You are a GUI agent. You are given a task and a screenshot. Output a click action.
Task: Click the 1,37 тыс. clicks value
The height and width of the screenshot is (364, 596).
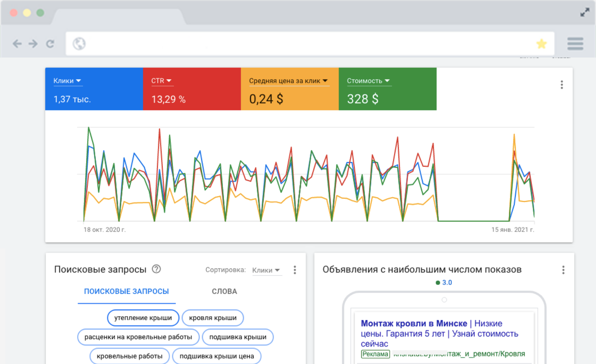click(72, 99)
